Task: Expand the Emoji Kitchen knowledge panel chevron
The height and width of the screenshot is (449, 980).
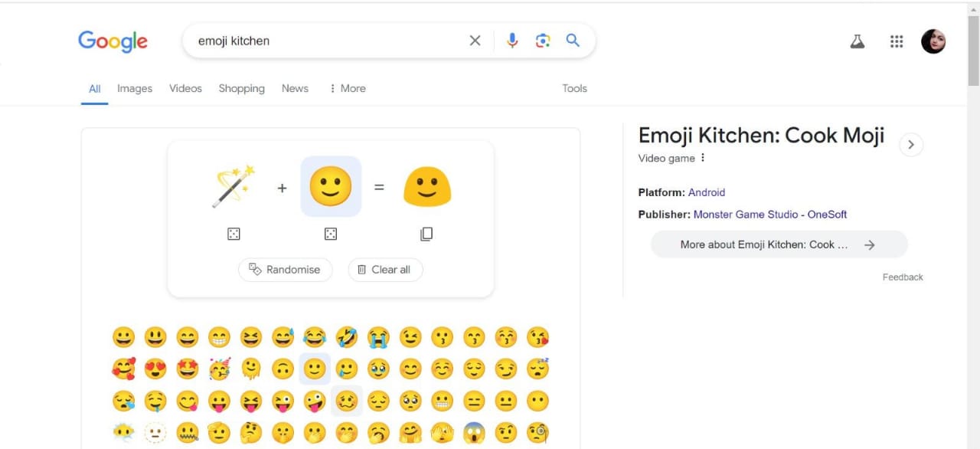Action: [x=911, y=144]
